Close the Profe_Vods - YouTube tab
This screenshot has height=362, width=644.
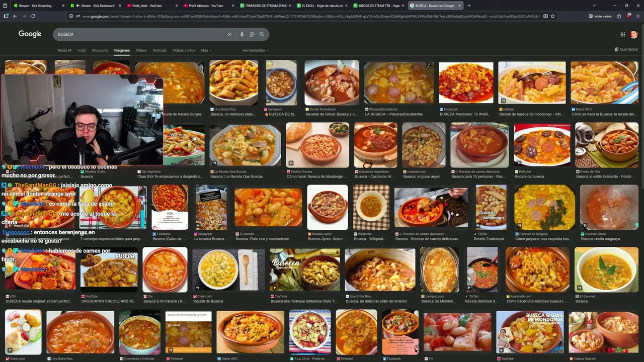(x=176, y=6)
